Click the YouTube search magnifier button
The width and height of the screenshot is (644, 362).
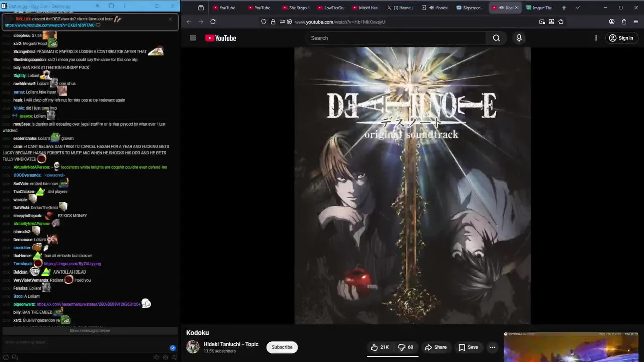pyautogui.click(x=496, y=38)
